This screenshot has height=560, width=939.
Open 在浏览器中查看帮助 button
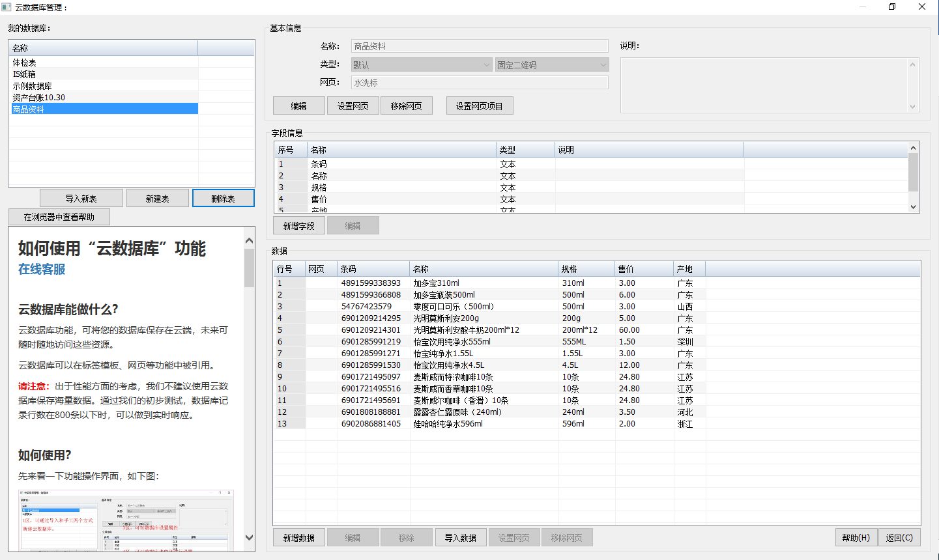click(x=59, y=217)
